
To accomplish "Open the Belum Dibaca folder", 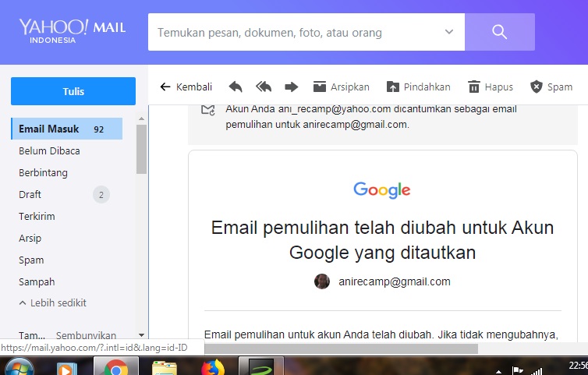I will coord(49,150).
